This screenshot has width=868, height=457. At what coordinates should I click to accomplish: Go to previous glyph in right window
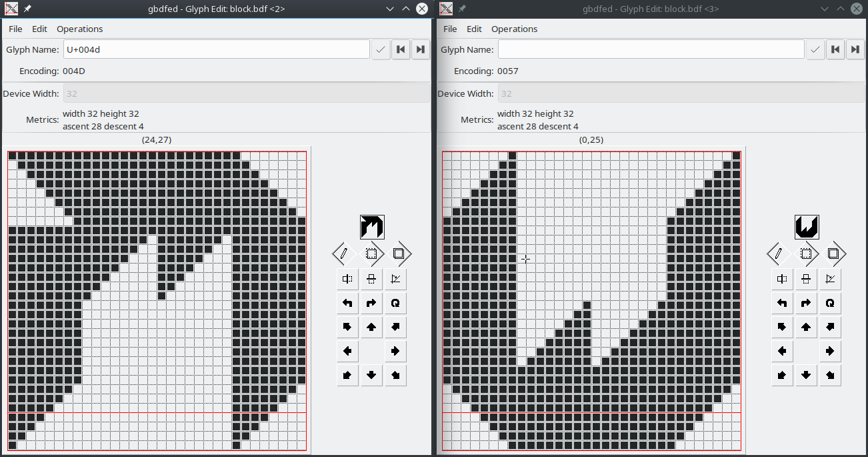(835, 49)
